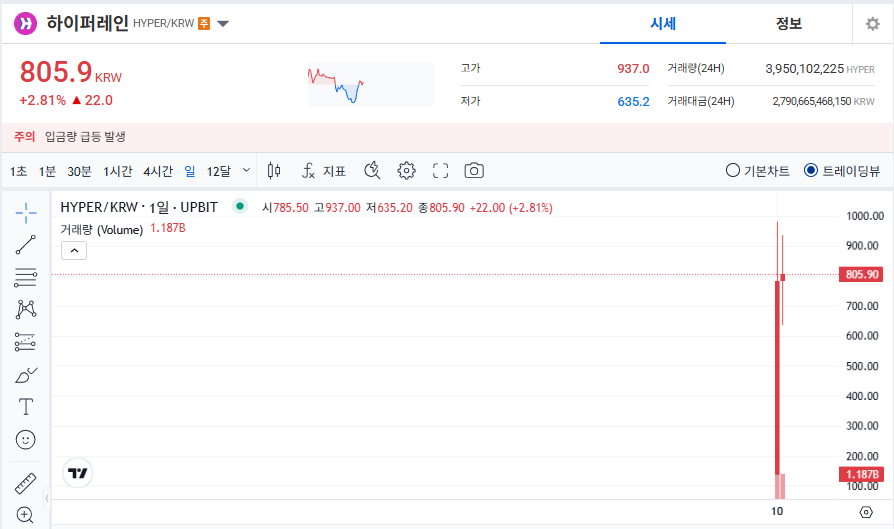Take a chart snapshot with camera icon
This screenshot has height=529, width=894.
pyautogui.click(x=474, y=170)
